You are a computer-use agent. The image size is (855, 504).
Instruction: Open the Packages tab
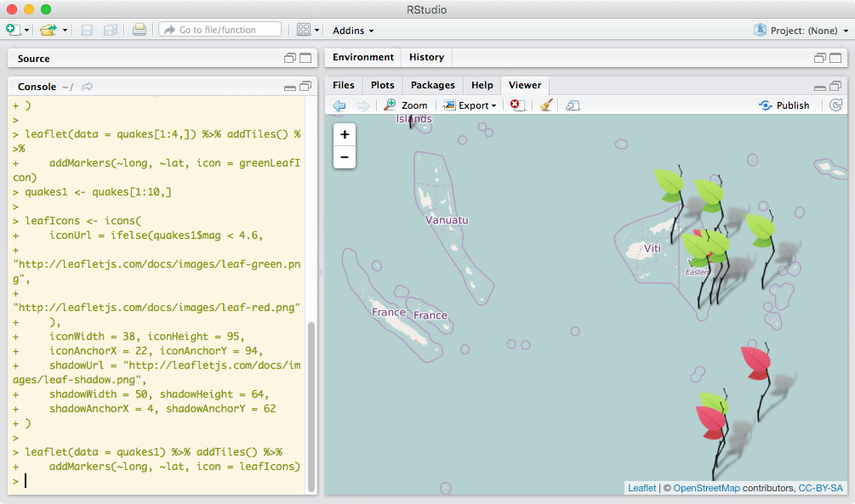(432, 85)
